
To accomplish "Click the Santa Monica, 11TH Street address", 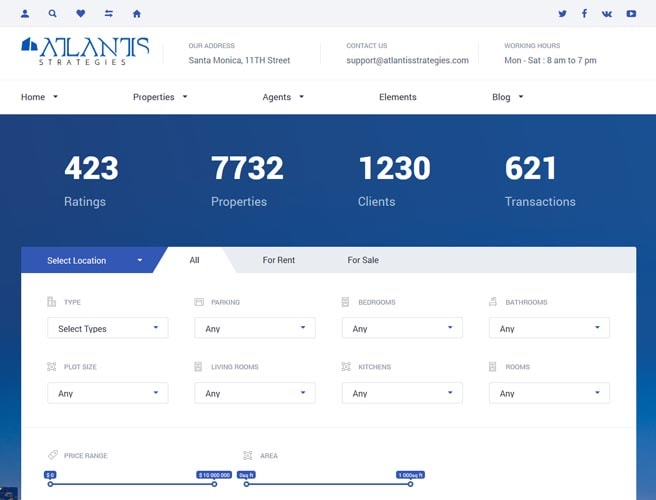I will (x=239, y=60).
